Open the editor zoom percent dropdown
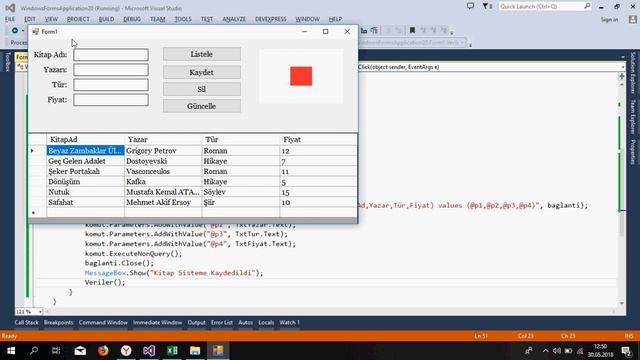Viewport: 640px width, 360px height. [40, 312]
